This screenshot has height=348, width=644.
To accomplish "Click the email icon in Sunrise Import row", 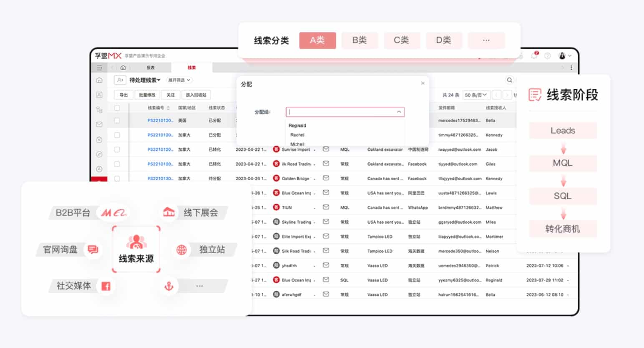I will 326,149.
